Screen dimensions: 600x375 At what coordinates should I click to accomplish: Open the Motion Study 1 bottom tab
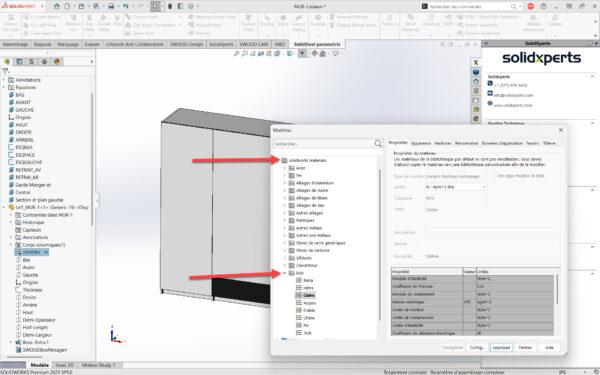coord(98,365)
